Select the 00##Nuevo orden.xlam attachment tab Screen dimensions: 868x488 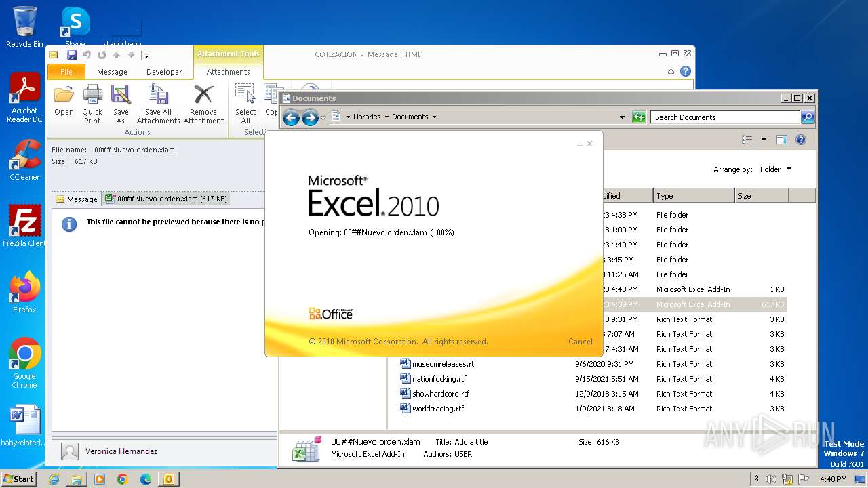[166, 199]
